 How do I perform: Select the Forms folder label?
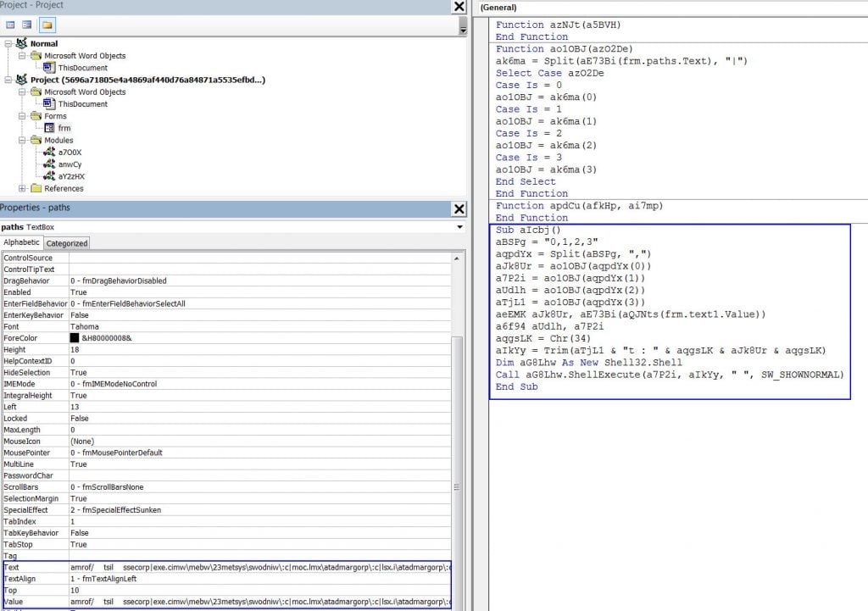[x=55, y=116]
